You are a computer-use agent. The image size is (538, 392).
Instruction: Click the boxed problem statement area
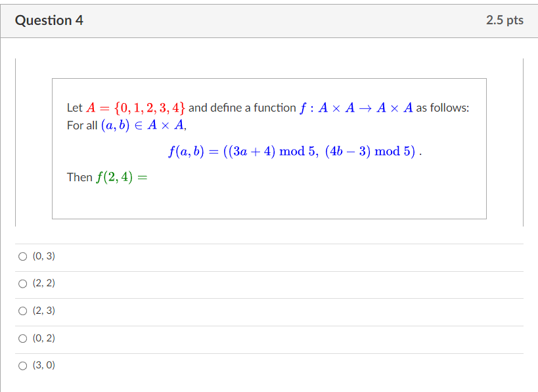pyautogui.click(x=269, y=148)
